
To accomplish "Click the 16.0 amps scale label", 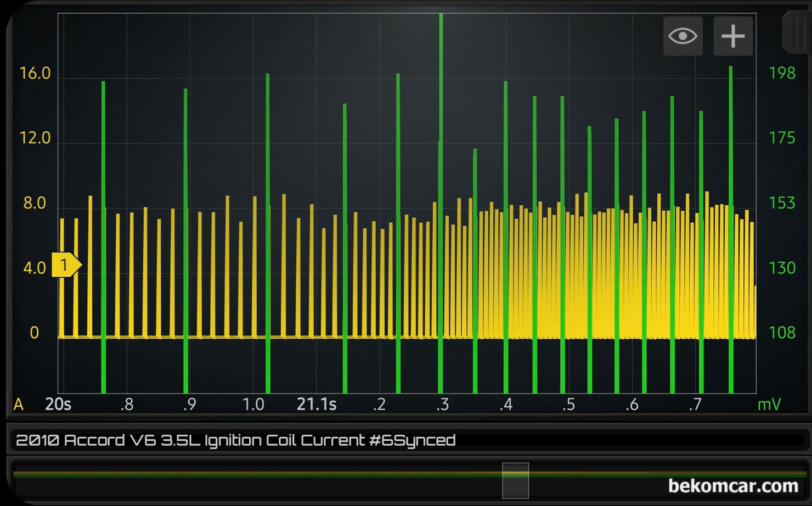I will click(x=35, y=74).
